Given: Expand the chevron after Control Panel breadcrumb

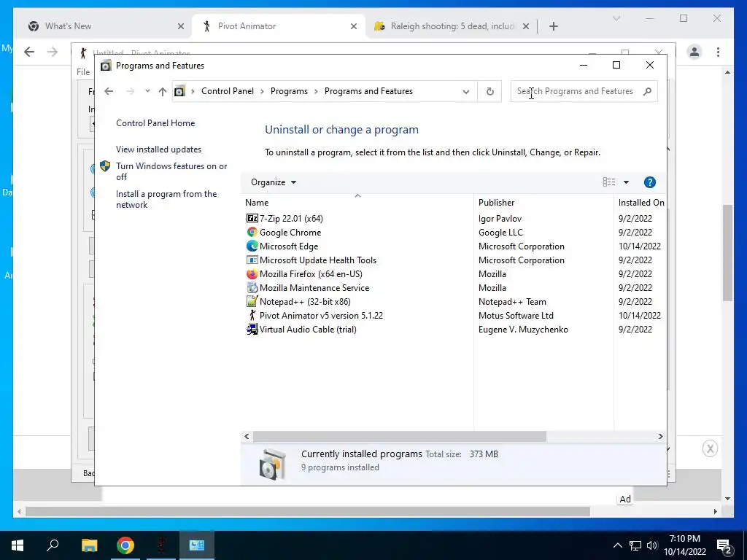Looking at the screenshot, I should click(262, 91).
